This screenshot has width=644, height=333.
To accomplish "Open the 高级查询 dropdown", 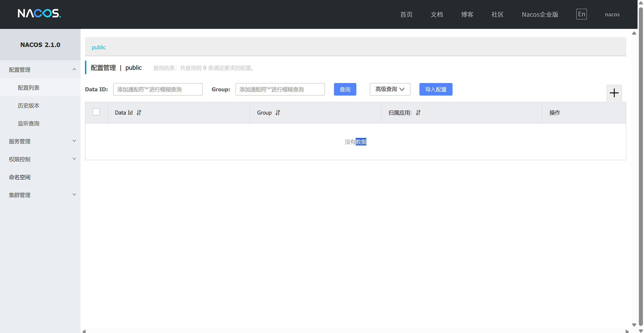I will (390, 89).
